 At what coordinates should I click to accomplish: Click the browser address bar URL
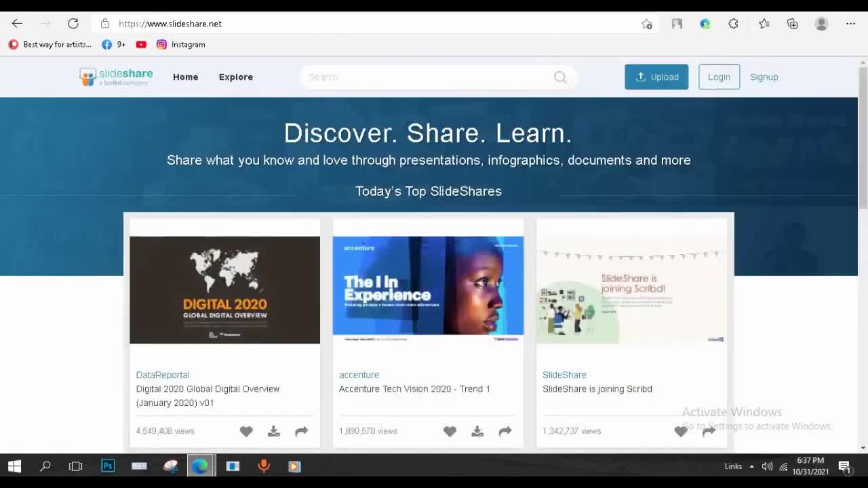170,24
